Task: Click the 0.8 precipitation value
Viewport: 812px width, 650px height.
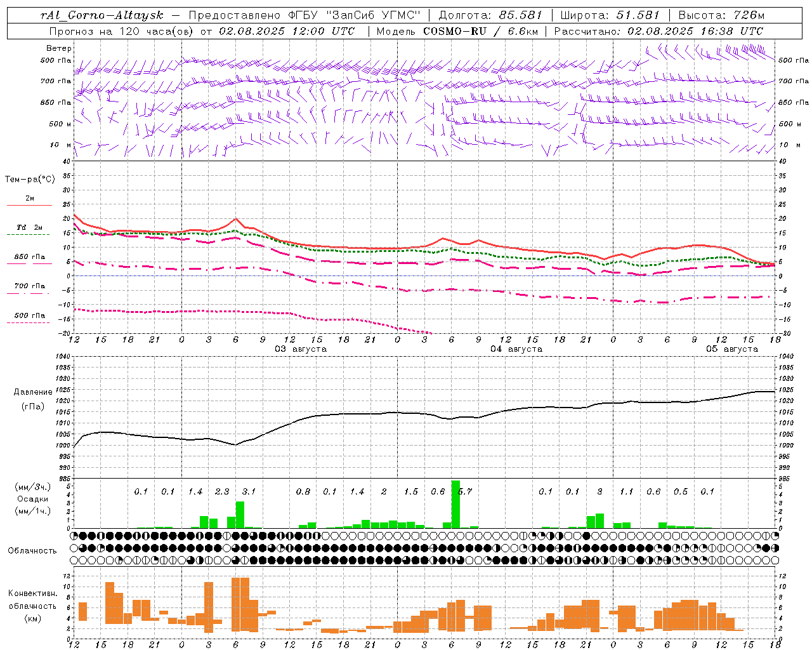Action: click(303, 491)
